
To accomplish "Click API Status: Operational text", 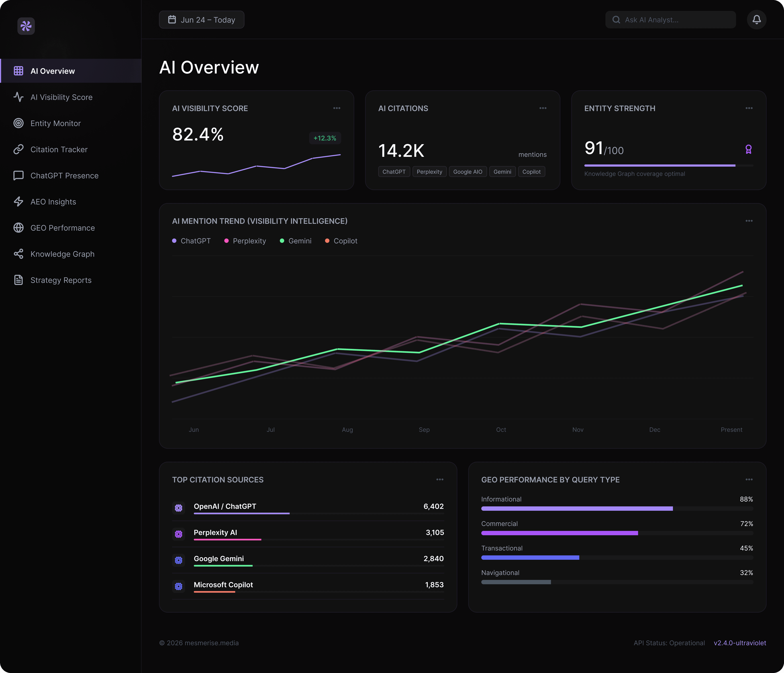I will pos(669,643).
